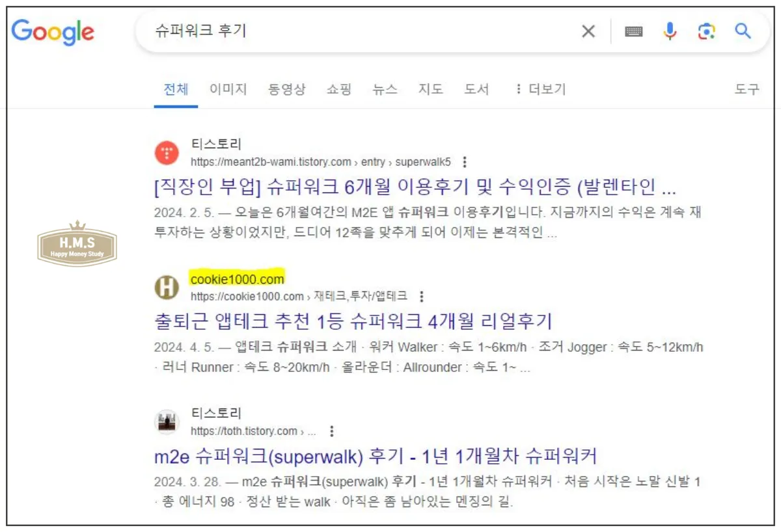Switch to the 이미지 results tab
The height and width of the screenshot is (532, 781).
(x=228, y=89)
